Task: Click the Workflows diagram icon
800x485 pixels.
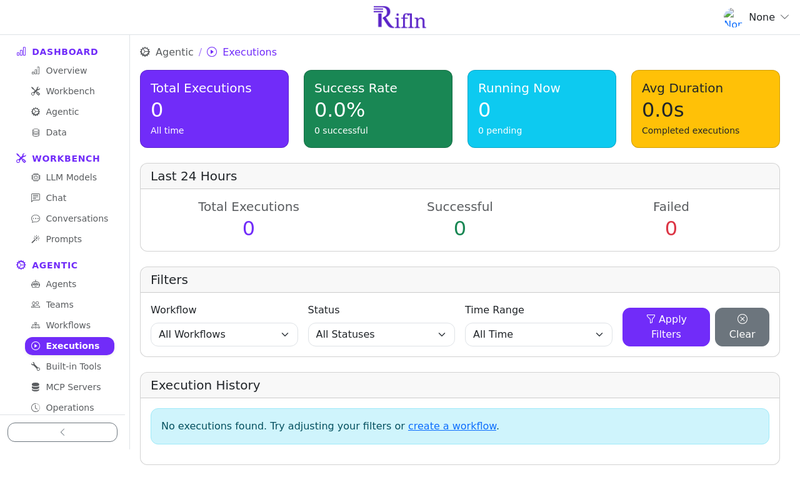Action: 35,325
